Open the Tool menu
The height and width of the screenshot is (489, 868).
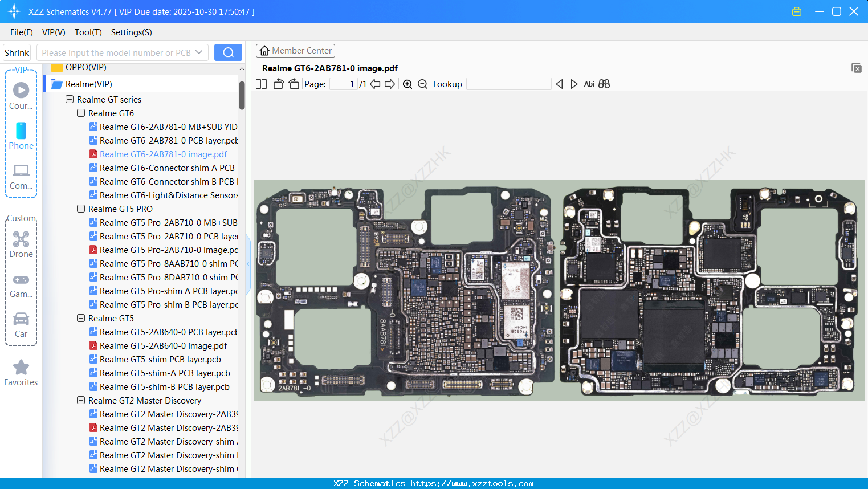[x=87, y=32]
